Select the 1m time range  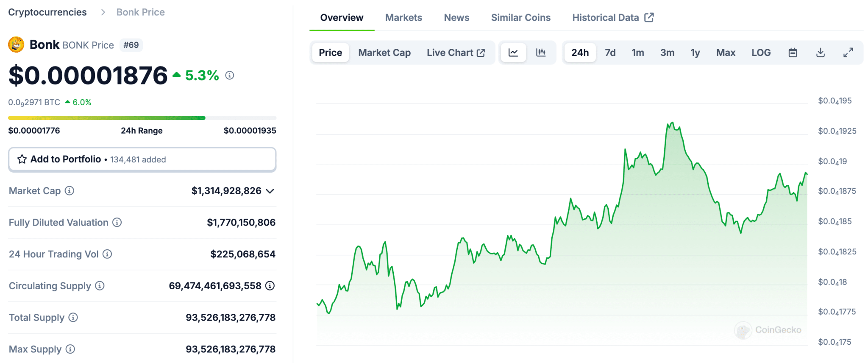pyautogui.click(x=638, y=53)
